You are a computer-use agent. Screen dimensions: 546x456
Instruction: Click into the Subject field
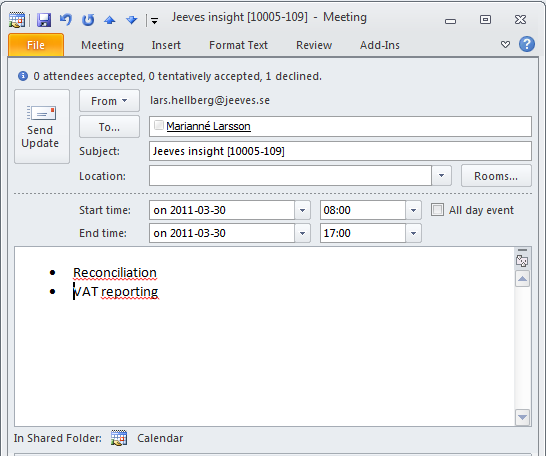click(x=340, y=151)
